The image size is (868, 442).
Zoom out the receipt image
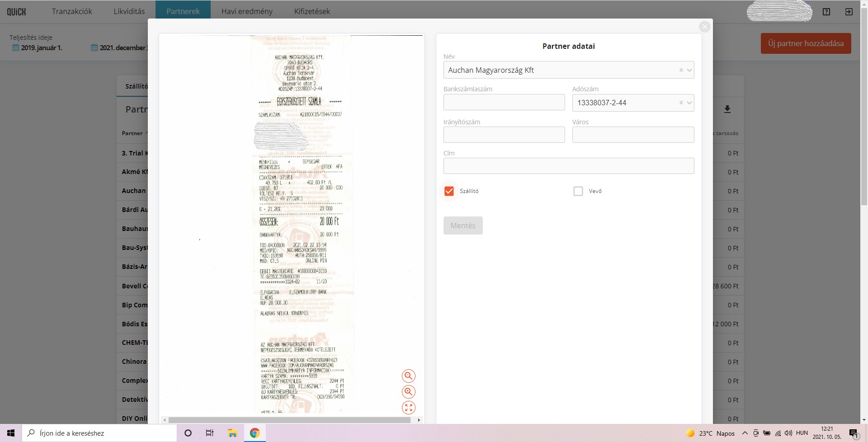point(409,376)
